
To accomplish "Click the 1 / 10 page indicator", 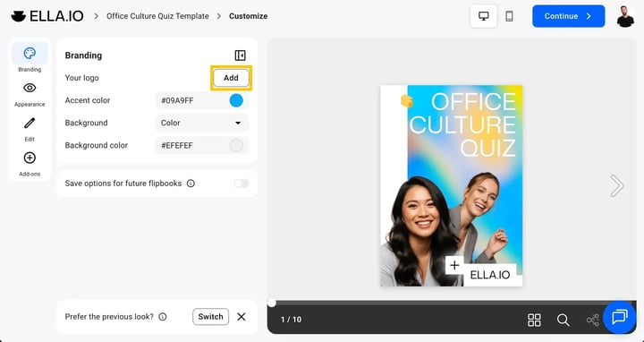I will 291,320.
